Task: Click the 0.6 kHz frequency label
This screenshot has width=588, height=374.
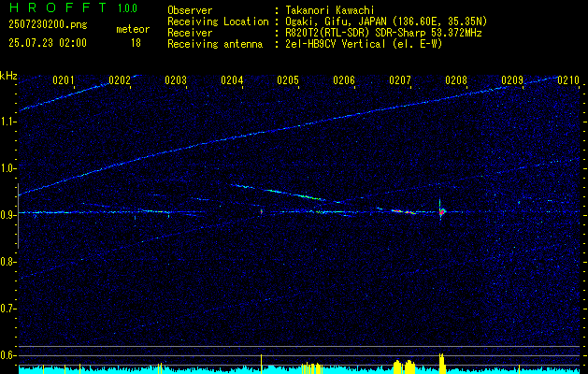Action: pyautogui.click(x=7, y=355)
